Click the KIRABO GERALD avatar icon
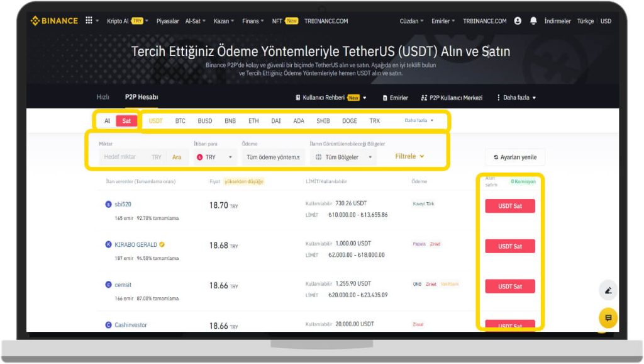This screenshot has height=364, width=644. tap(108, 245)
